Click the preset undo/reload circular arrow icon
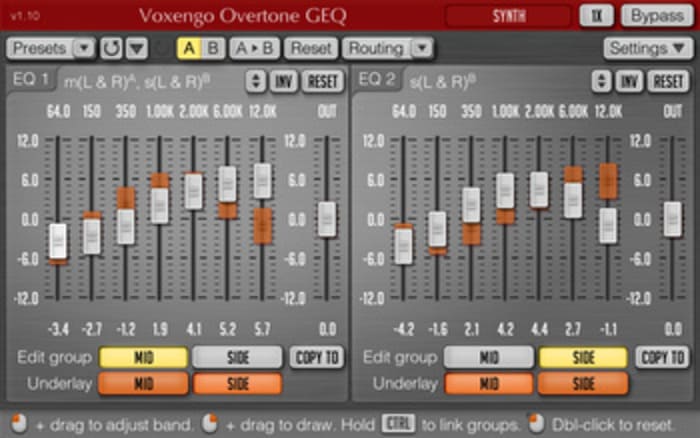This screenshot has width=700, height=438. (111, 48)
